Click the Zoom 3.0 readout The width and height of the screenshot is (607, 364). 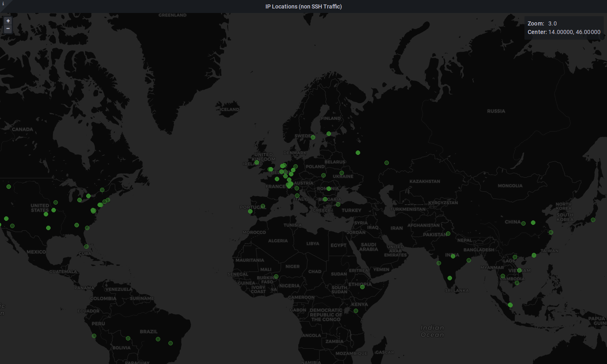[x=542, y=23]
